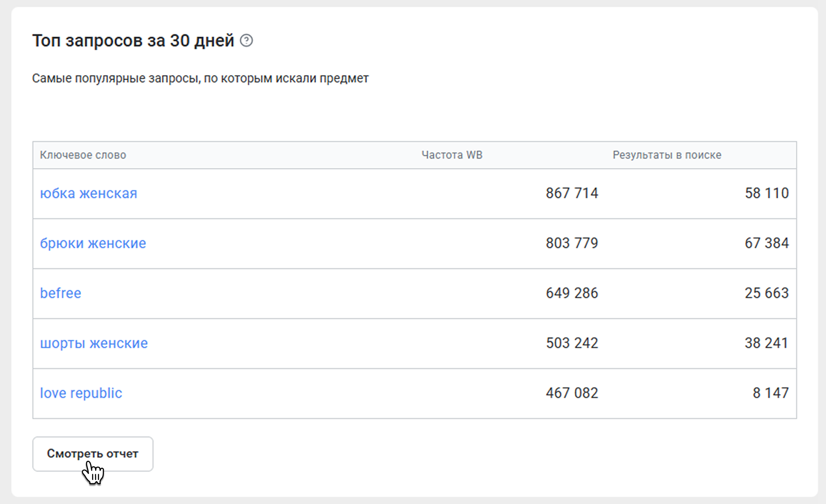Open the 'юбка женская' keyword link
The width and height of the screenshot is (826, 504).
pyautogui.click(x=89, y=193)
